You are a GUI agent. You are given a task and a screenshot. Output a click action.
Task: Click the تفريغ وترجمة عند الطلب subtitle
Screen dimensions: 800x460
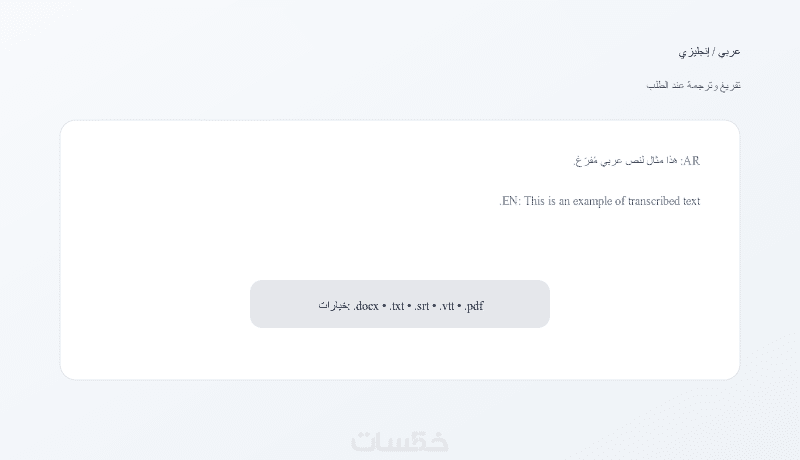pyautogui.click(x=693, y=85)
